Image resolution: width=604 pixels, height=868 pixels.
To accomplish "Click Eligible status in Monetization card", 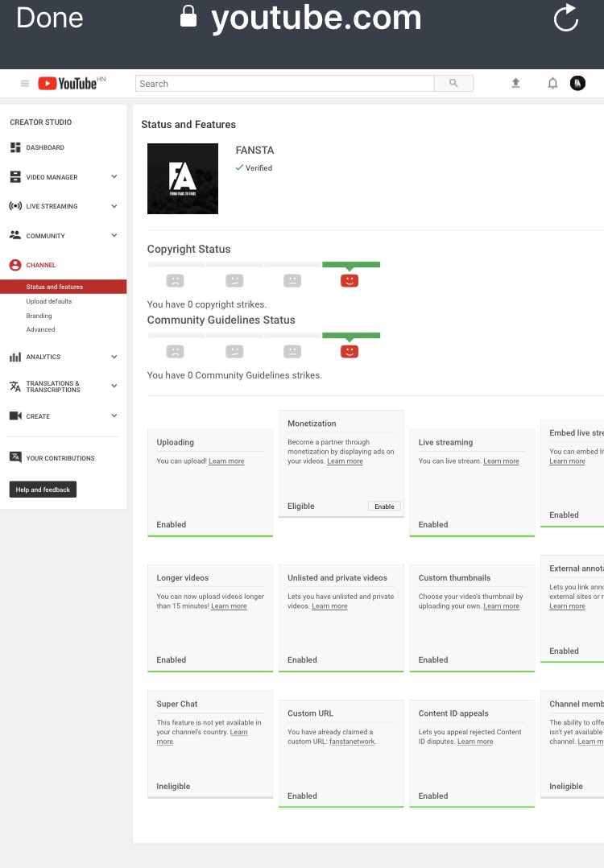I will click(300, 506).
